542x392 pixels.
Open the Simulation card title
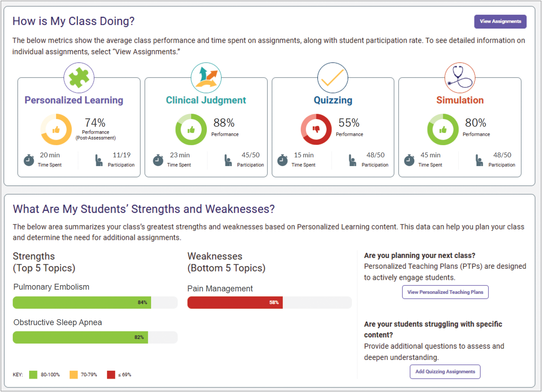tap(460, 100)
